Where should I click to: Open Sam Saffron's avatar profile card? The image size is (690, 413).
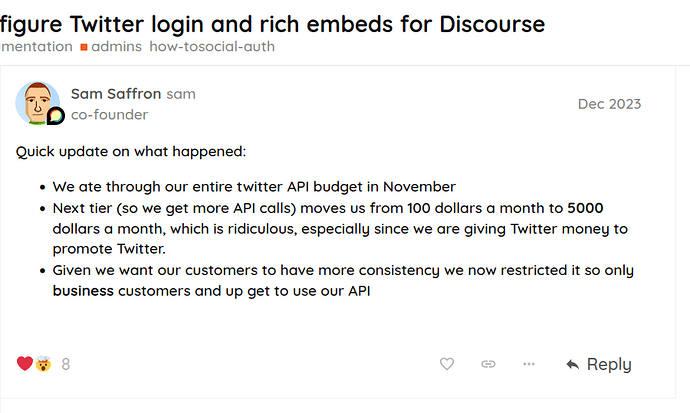tap(37, 103)
